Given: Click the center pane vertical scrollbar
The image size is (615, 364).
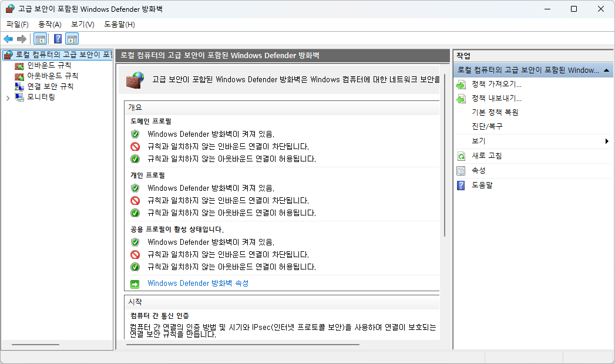Looking at the screenshot, I should (445, 176).
